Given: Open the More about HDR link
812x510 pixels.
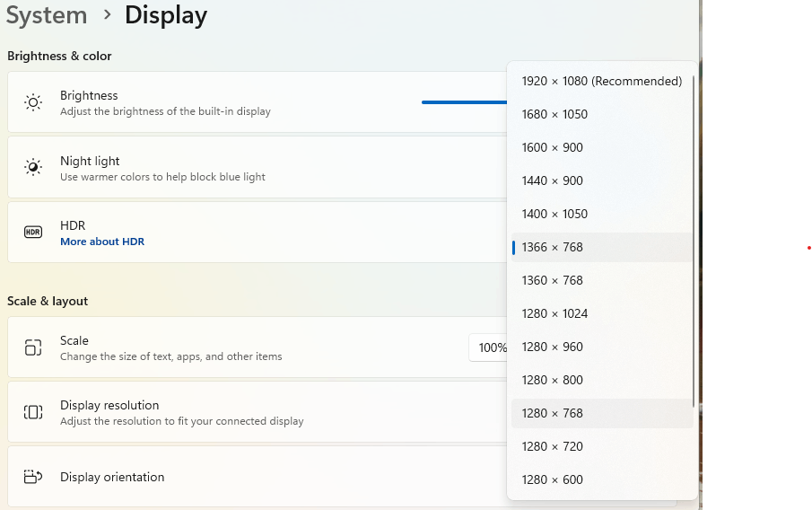Looking at the screenshot, I should (x=102, y=242).
